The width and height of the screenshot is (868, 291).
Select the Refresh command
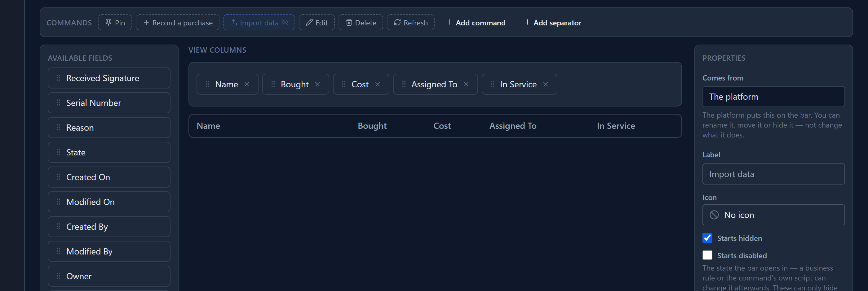coord(410,23)
